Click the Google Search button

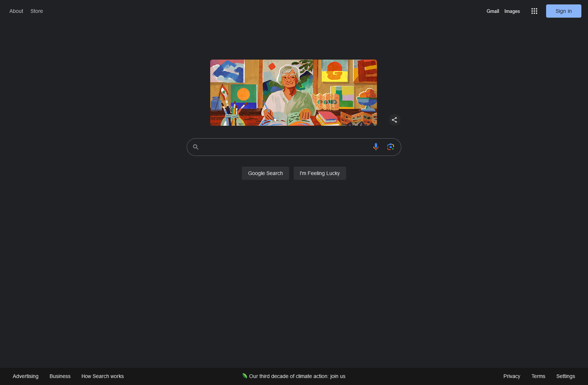265,173
